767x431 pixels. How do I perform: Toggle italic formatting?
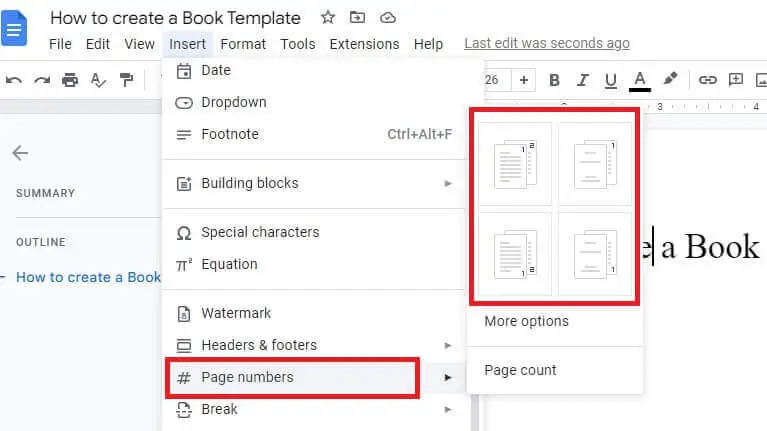click(x=583, y=80)
